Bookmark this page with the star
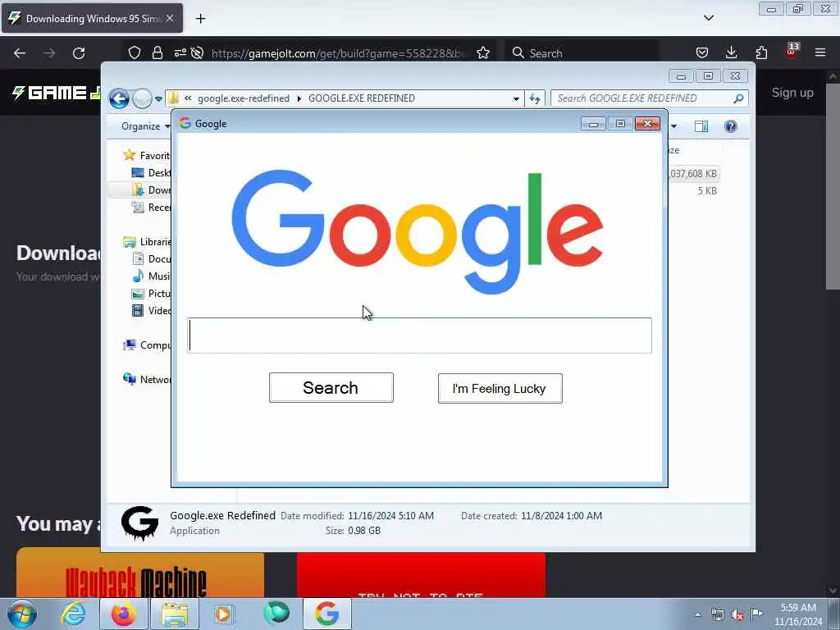This screenshot has height=630, width=840. [x=483, y=53]
